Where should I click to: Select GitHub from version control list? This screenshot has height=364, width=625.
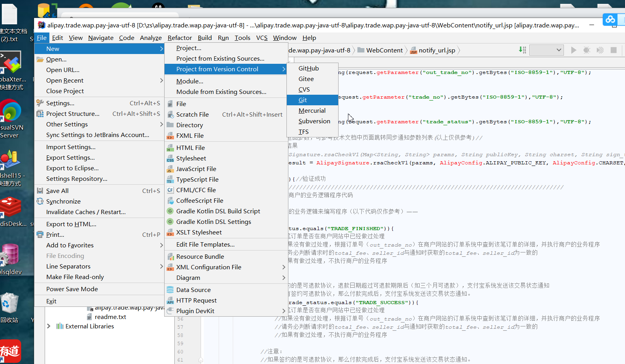point(312,68)
